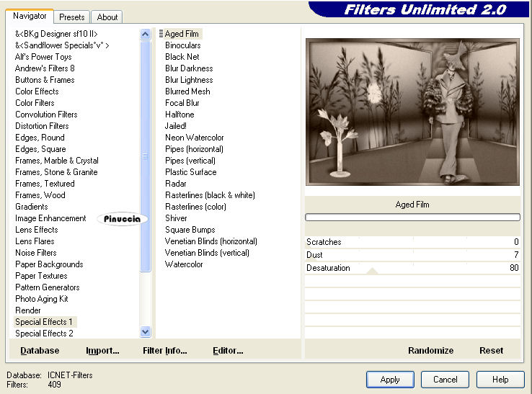
Task: Open Frames, Wood category
Action: tap(40, 195)
